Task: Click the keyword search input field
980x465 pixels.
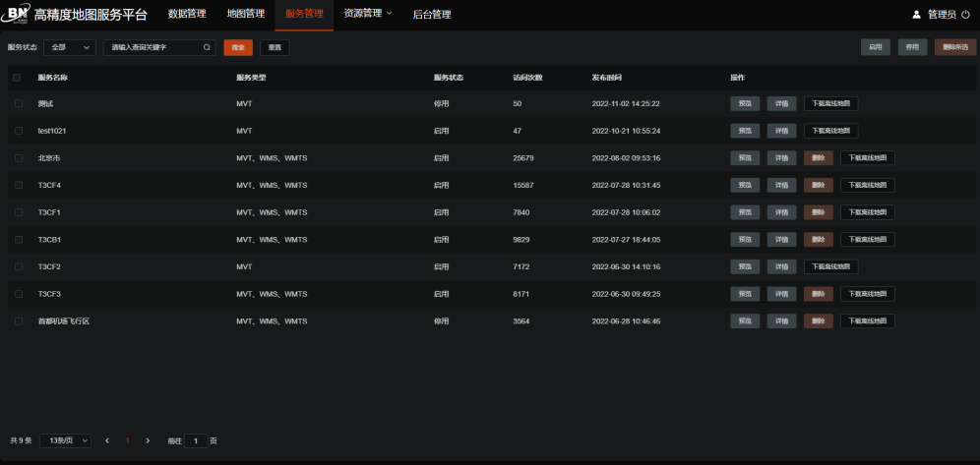Action: [x=153, y=47]
